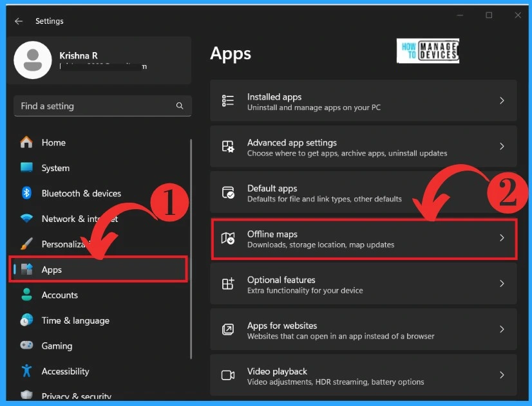Click the Accessibility figure icon
The image size is (532, 406).
[x=26, y=371]
